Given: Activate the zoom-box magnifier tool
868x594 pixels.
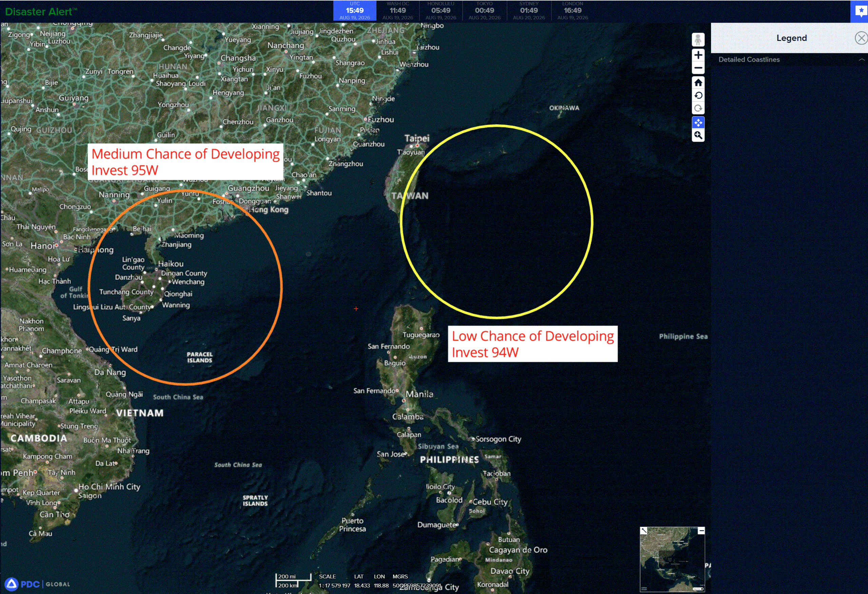Looking at the screenshot, I should 698,136.
